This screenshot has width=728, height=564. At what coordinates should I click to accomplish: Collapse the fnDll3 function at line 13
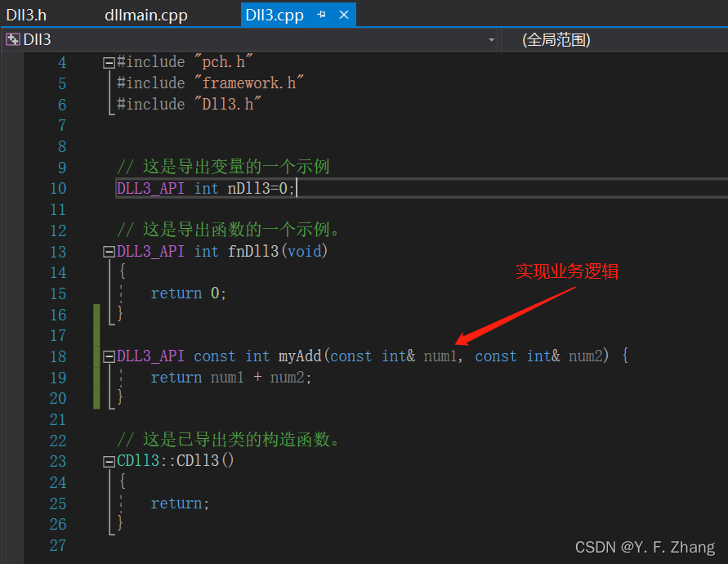click(109, 252)
